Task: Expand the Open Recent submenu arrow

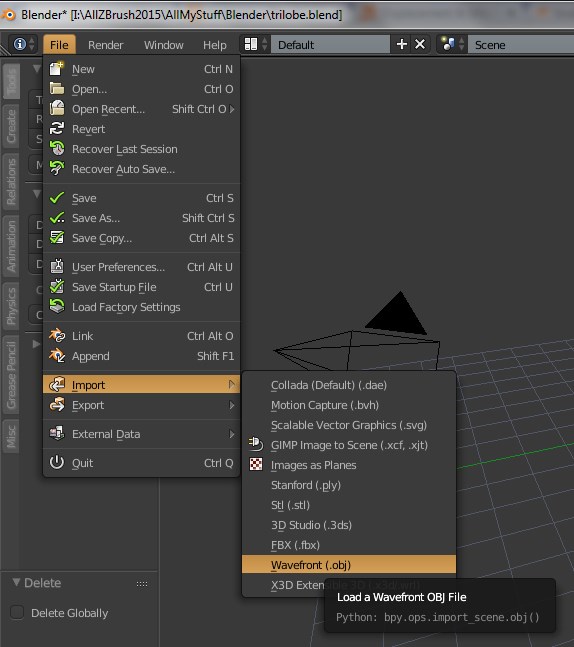Action: 232,109
